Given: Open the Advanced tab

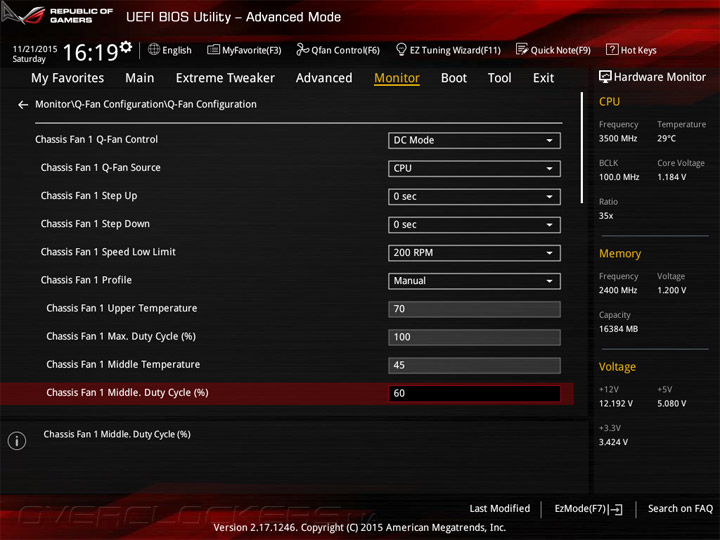Looking at the screenshot, I should (324, 78).
